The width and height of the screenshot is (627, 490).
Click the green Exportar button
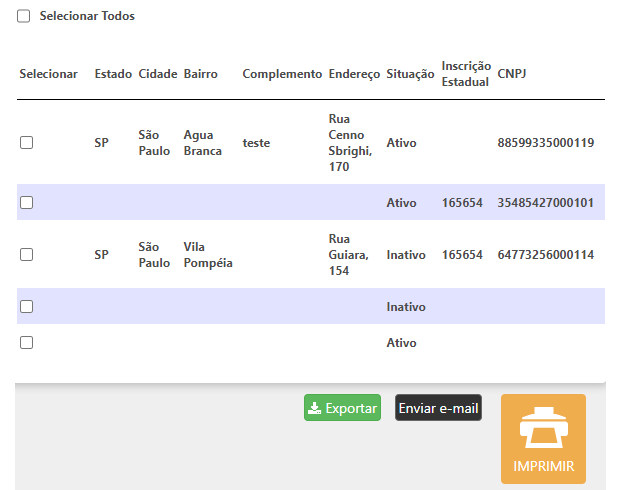[342, 408]
